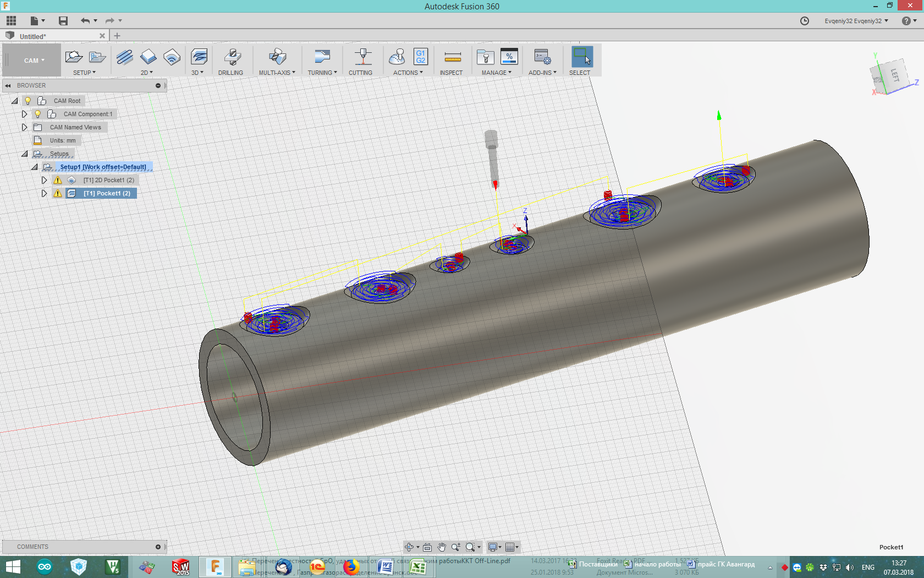Click the Turning operation icon

322,57
